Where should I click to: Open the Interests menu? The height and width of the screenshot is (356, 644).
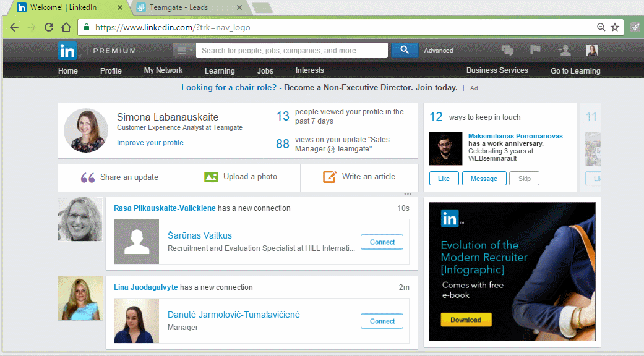[310, 70]
